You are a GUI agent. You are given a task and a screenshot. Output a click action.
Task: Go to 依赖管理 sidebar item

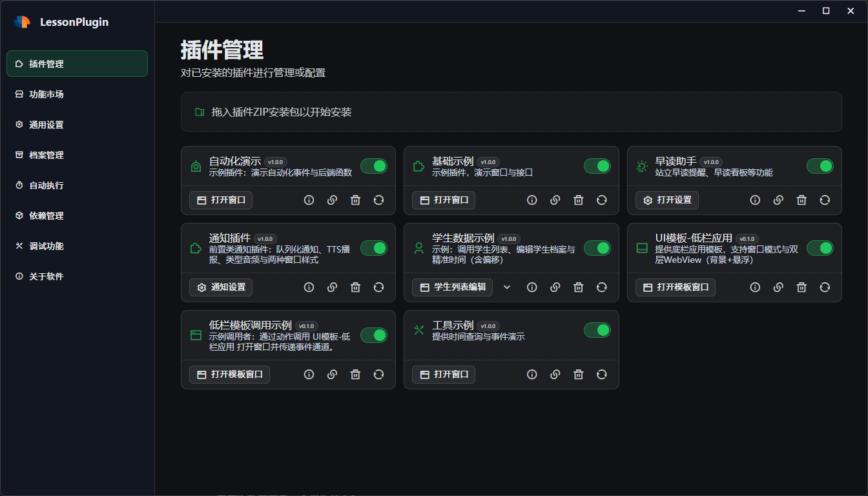pyautogui.click(x=46, y=216)
